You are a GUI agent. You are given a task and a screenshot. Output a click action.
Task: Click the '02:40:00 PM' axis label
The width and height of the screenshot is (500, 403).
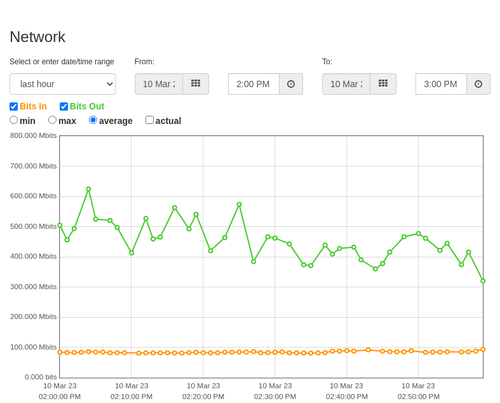pos(347,397)
